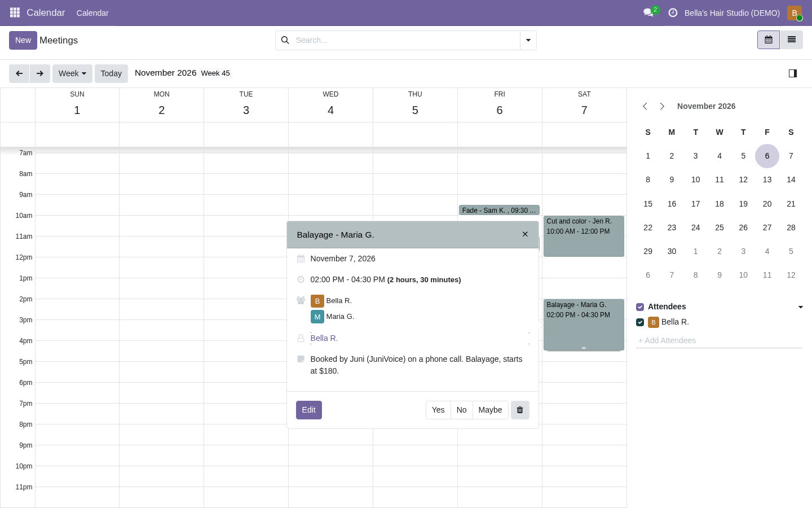Collapse the Attendees filter section
The height and width of the screenshot is (508, 812).
click(x=800, y=307)
